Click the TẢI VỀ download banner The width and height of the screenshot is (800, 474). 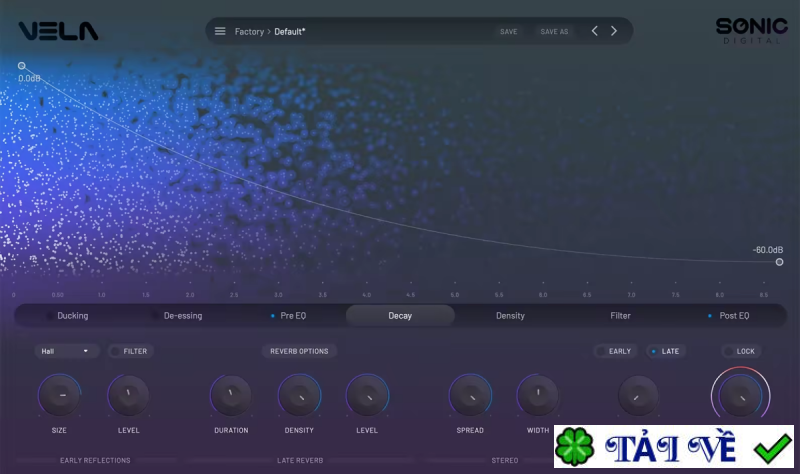coord(673,446)
